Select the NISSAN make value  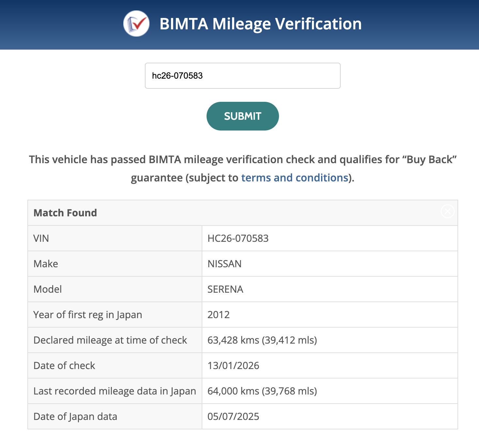tap(224, 264)
